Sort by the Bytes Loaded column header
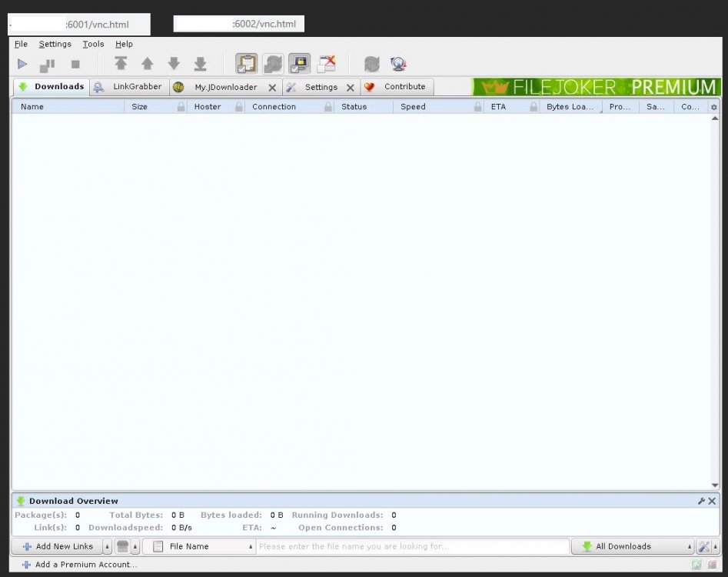The height and width of the screenshot is (577, 728). [570, 107]
